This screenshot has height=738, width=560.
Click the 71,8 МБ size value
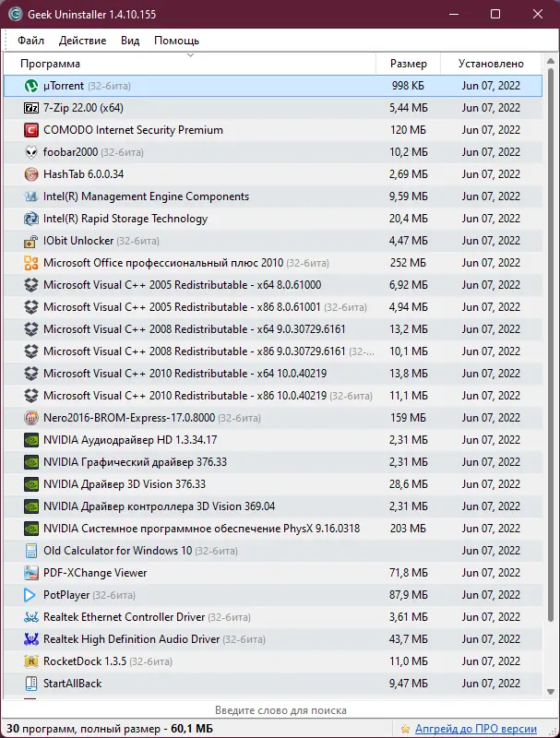[x=409, y=573]
